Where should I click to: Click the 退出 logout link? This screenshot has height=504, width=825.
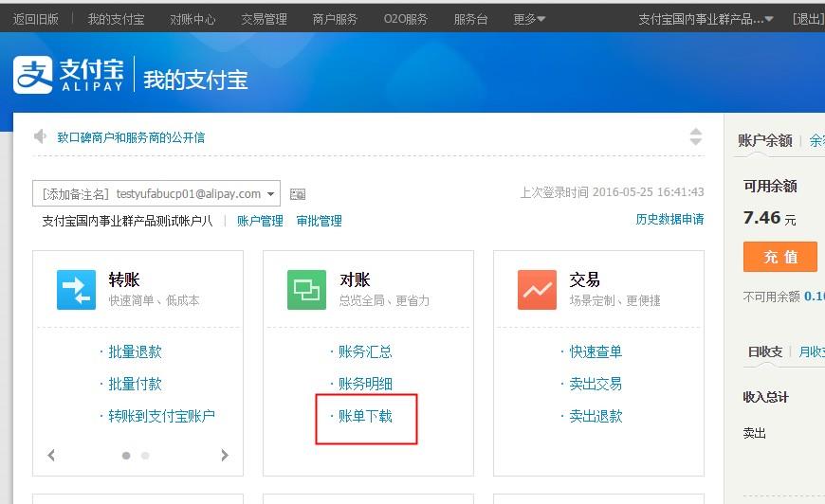[x=809, y=20]
